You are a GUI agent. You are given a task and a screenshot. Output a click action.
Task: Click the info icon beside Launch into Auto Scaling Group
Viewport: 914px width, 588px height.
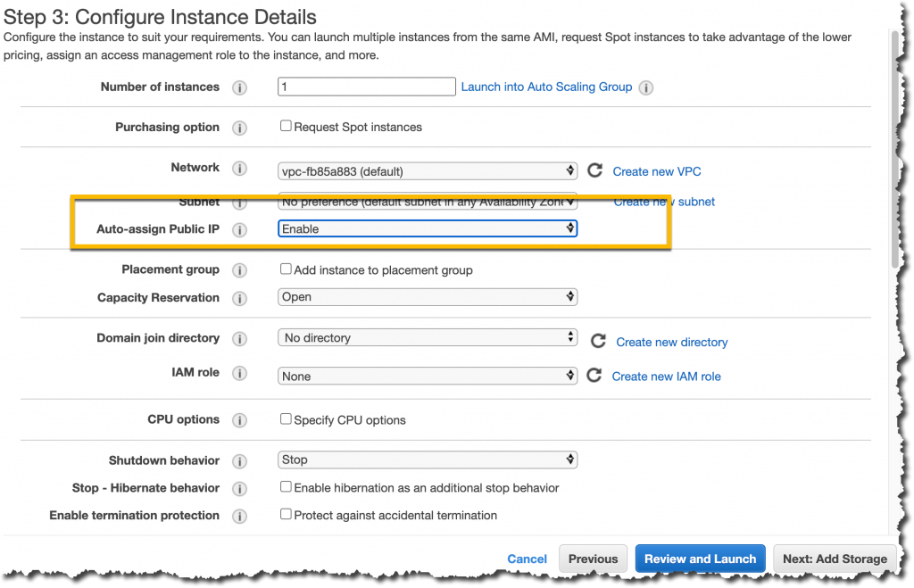point(645,87)
